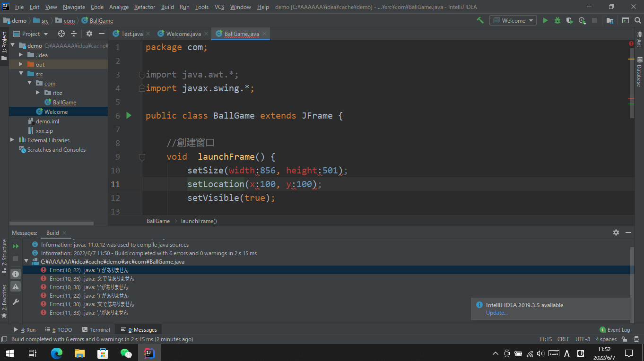Viewport: 644px width, 361px height.
Task: Click the Update... link in notification
Action: (497, 313)
